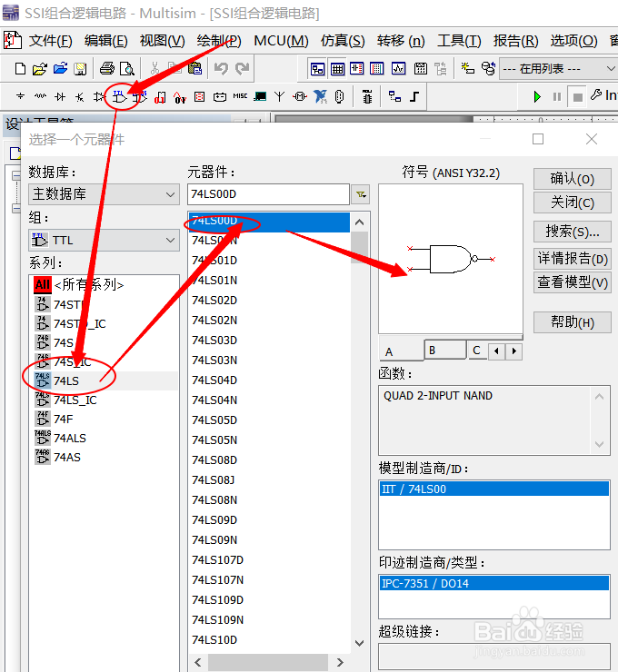Screen dimensions: 618x672
Task: Stop the simulation
Action: (x=578, y=97)
